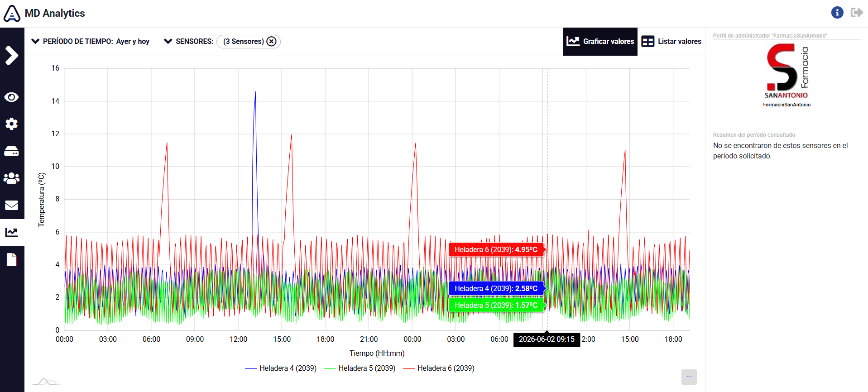The width and height of the screenshot is (868, 392).
Task: Open the users group icon
Action: click(x=12, y=178)
